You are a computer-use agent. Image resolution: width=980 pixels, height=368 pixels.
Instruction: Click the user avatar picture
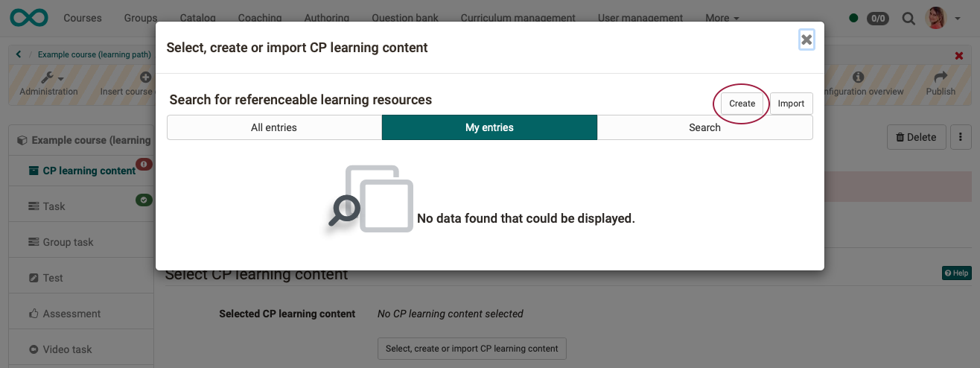click(x=935, y=18)
